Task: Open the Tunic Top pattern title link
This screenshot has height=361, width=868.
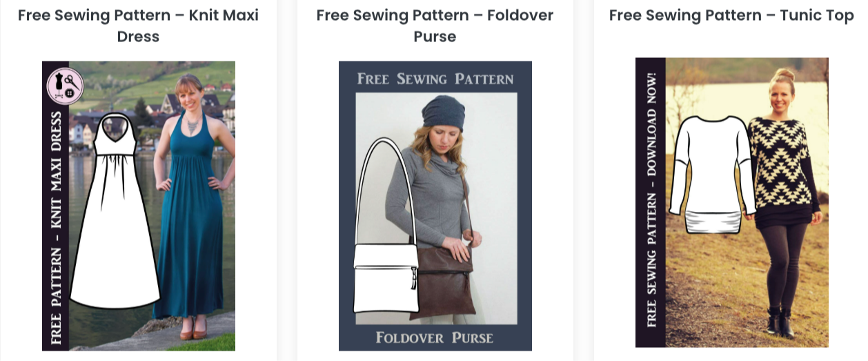Action: (731, 15)
